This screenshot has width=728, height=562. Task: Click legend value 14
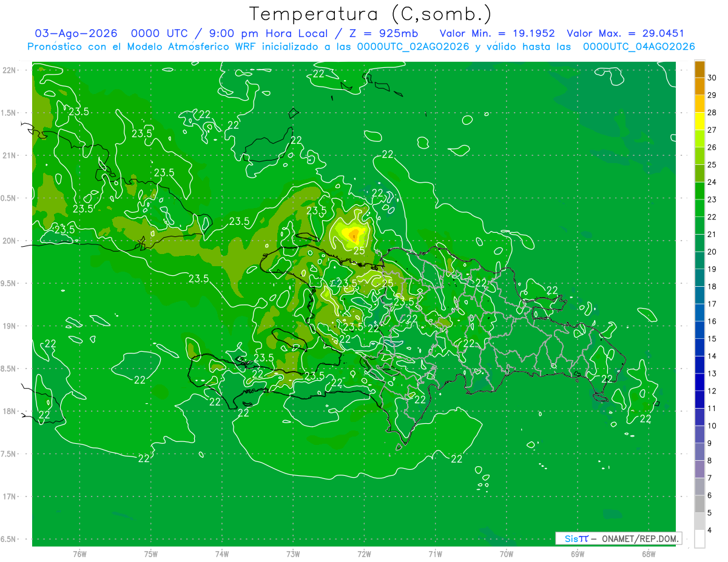click(712, 356)
